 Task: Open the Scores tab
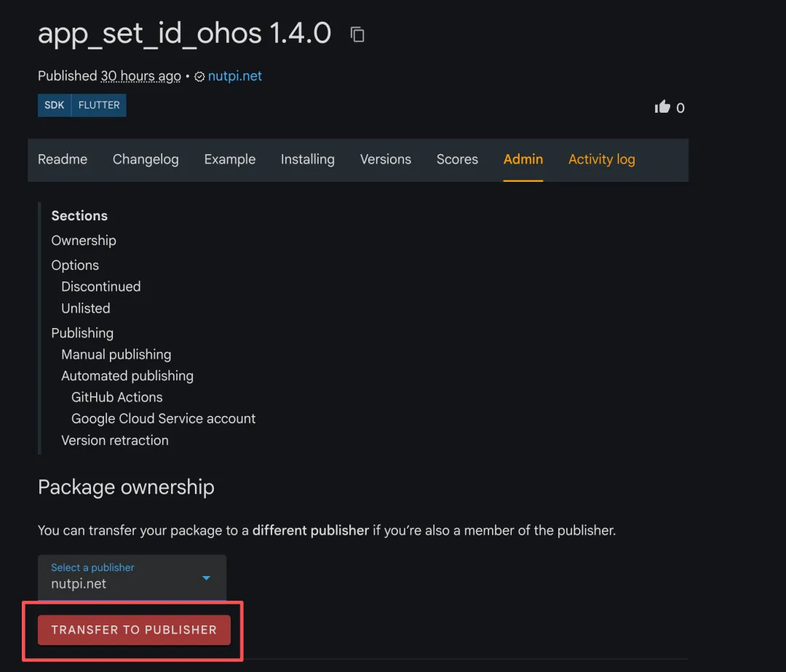[457, 159]
